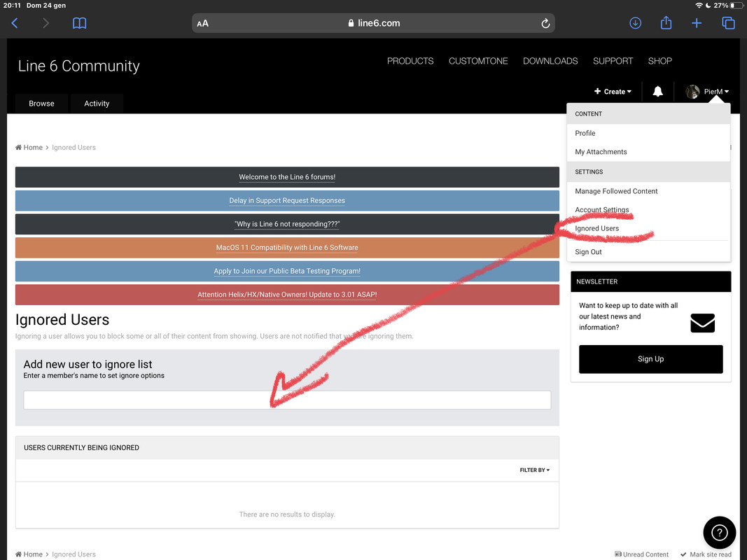Tap the Wi-Fi status icon
Viewport: 747px width, 560px height.
[699, 5]
